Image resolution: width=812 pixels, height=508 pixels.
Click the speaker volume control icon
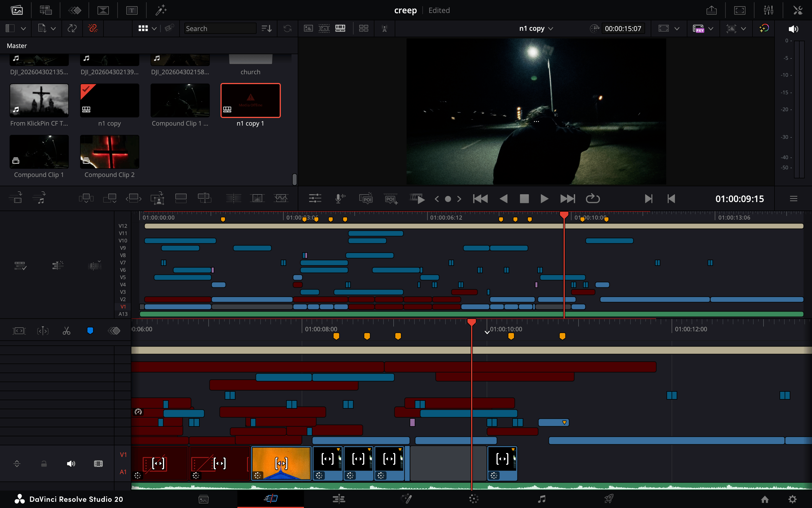click(793, 29)
